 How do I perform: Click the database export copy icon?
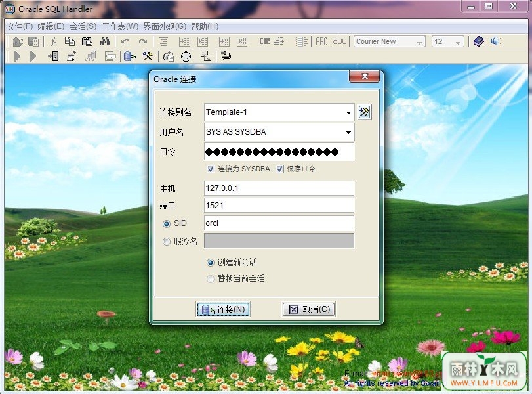click(169, 56)
